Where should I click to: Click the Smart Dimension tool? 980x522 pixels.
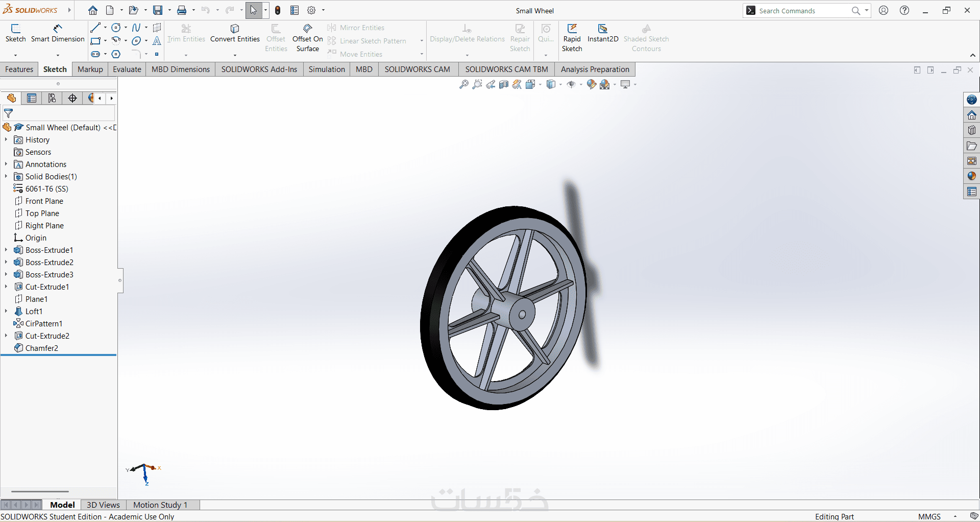click(x=58, y=33)
